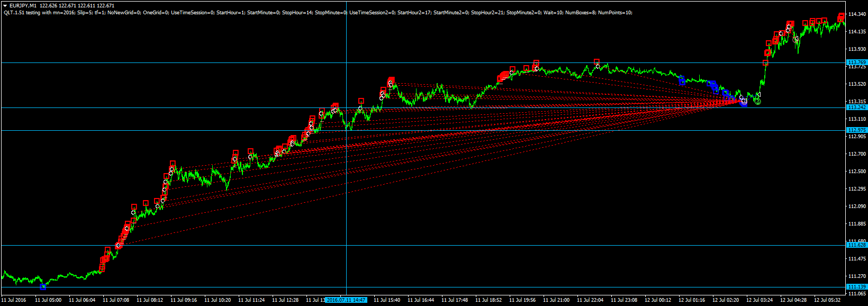Select the 113.242 horizontal line price tag
The width and height of the screenshot is (868, 306).
[x=857, y=107]
